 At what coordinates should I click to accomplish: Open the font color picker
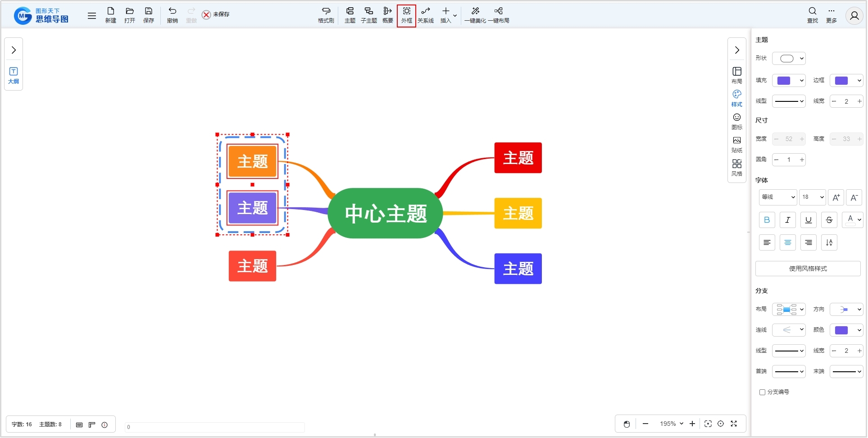point(852,220)
